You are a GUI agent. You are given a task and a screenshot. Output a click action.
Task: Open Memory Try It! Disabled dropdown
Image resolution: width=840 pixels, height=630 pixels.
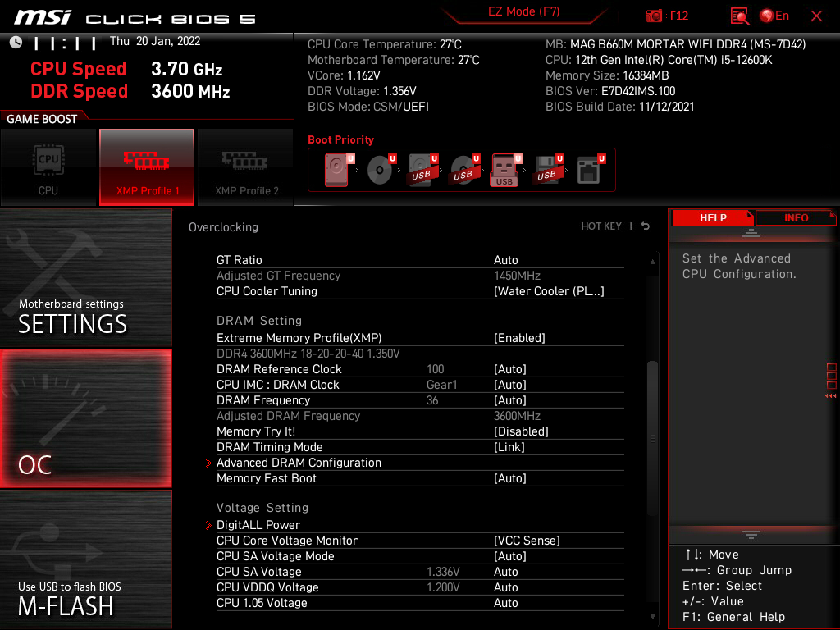point(521,431)
